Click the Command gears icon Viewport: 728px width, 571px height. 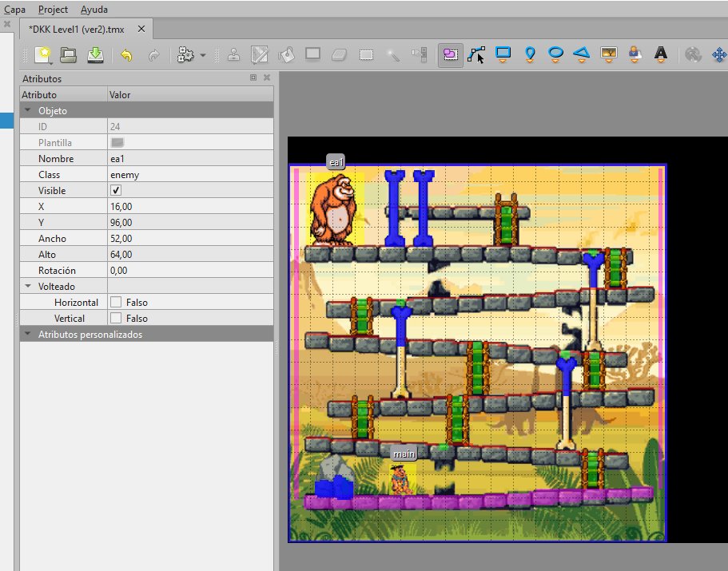coord(185,55)
